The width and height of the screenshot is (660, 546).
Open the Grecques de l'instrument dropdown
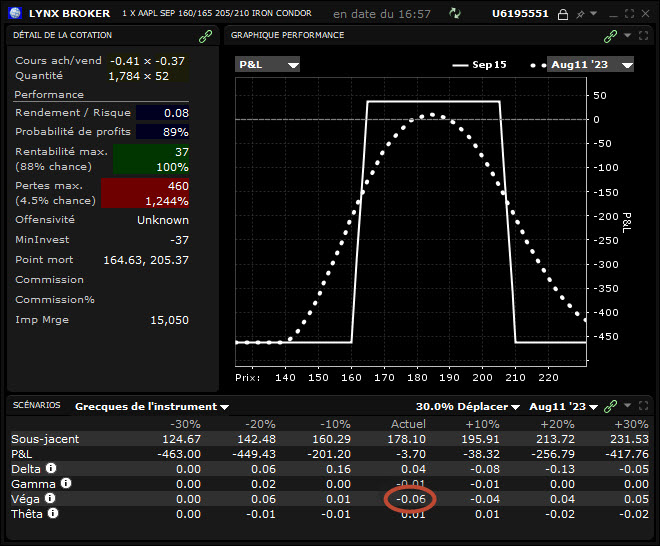(152, 407)
